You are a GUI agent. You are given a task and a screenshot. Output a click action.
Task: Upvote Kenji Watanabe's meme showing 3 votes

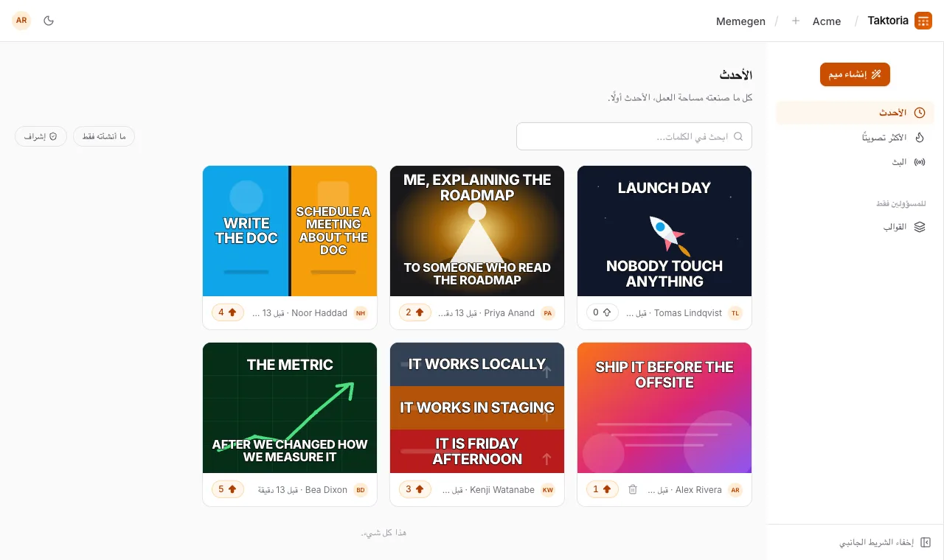[x=414, y=489]
